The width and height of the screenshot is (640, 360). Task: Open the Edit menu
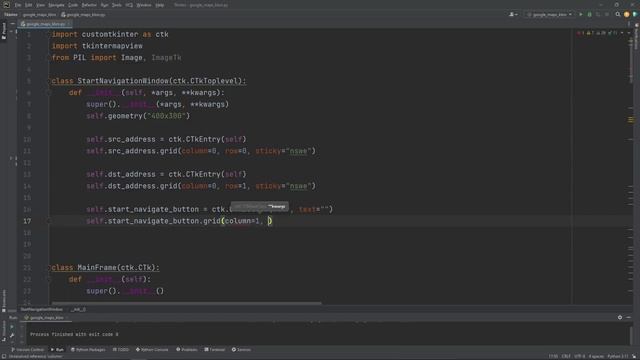[29, 5]
